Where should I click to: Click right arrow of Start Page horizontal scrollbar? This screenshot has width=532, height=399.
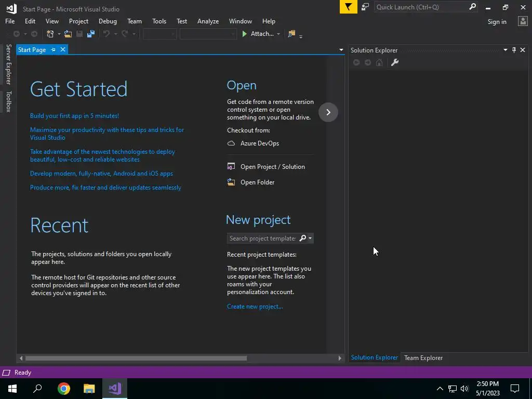pyautogui.click(x=340, y=358)
